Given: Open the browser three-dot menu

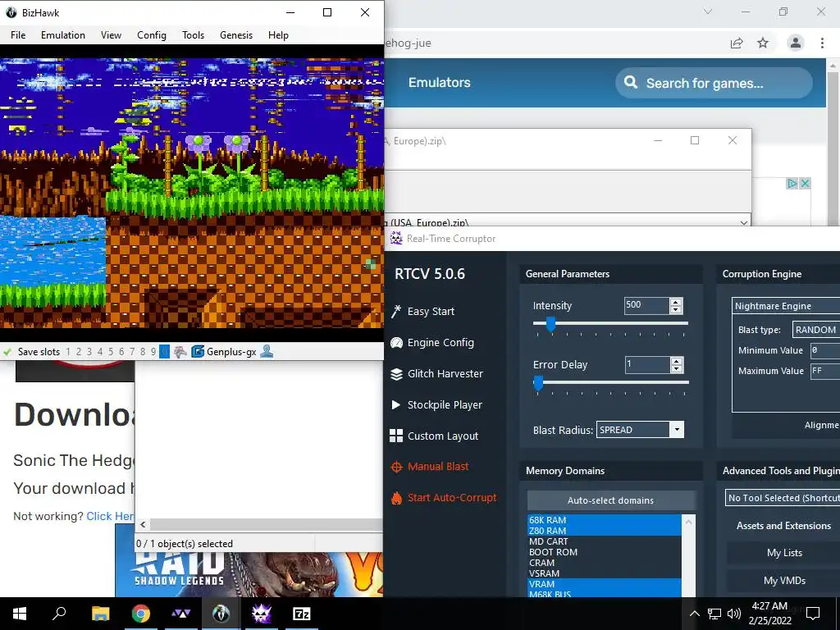Looking at the screenshot, I should [822, 43].
